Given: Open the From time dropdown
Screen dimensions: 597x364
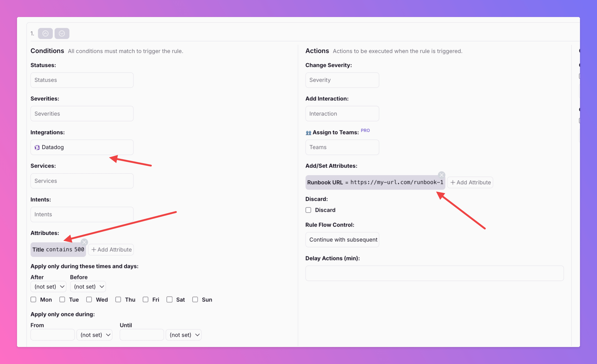Looking at the screenshot, I should click(x=95, y=335).
